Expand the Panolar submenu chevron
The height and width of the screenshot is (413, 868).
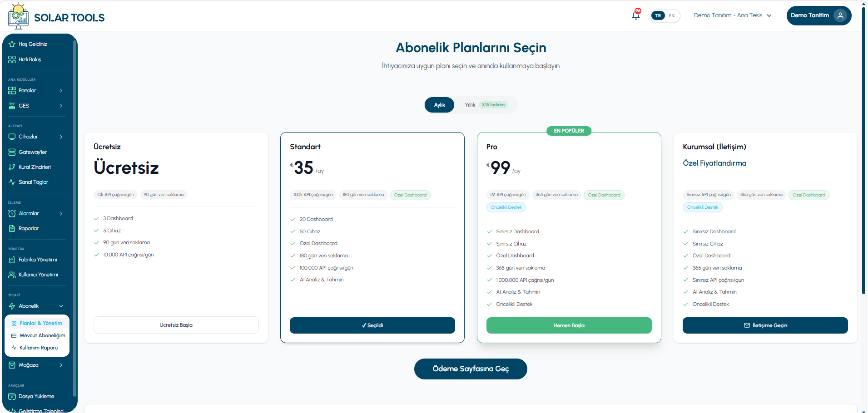[61, 91]
